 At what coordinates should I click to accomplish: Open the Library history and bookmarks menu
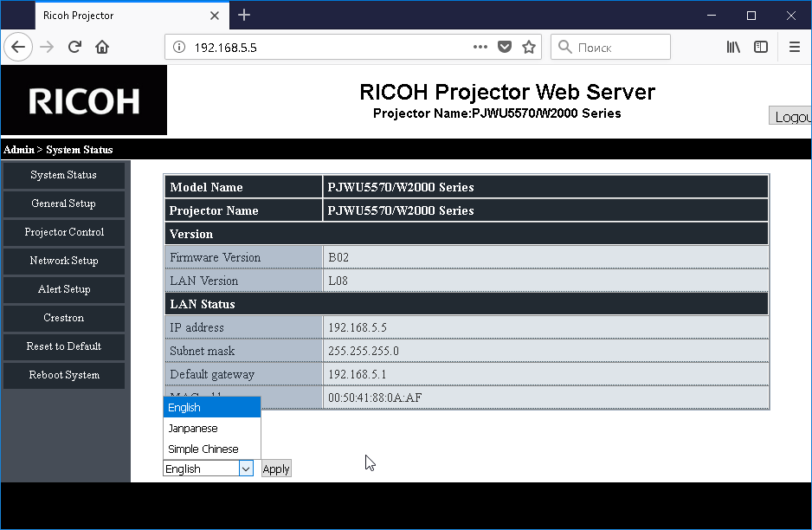tap(732, 47)
